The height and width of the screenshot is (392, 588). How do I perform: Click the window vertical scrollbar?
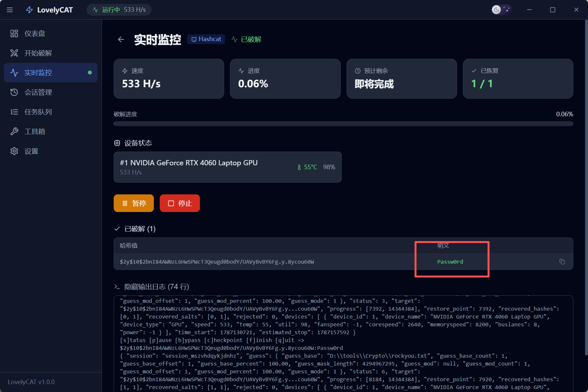[586, 188]
